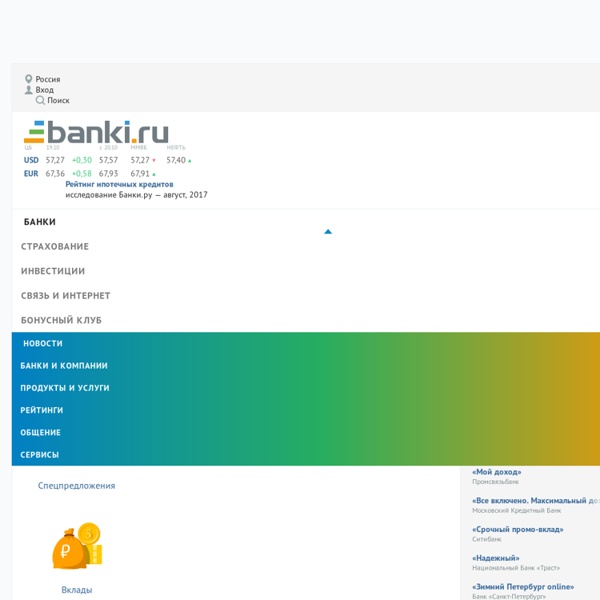Click the 67,93 EUR rate value
This screenshot has width=600, height=600.
tap(109, 174)
